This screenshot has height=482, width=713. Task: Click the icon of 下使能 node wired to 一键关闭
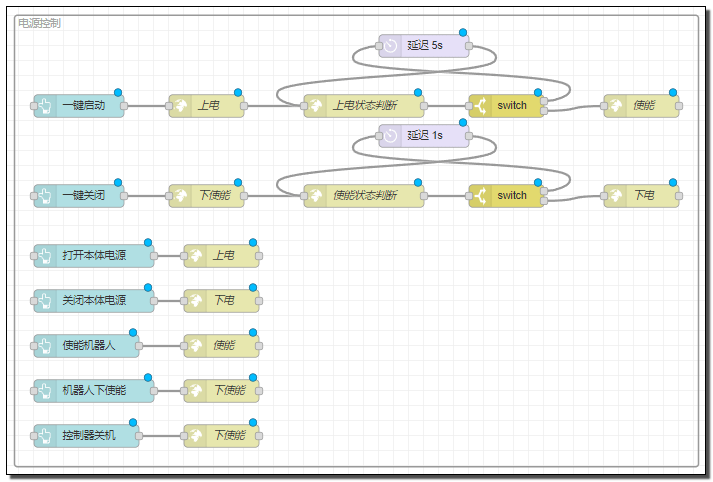coord(181,196)
